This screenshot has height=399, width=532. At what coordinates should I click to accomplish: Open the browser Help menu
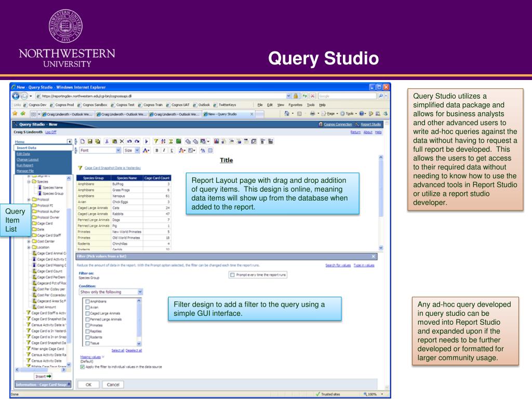[x=322, y=105]
